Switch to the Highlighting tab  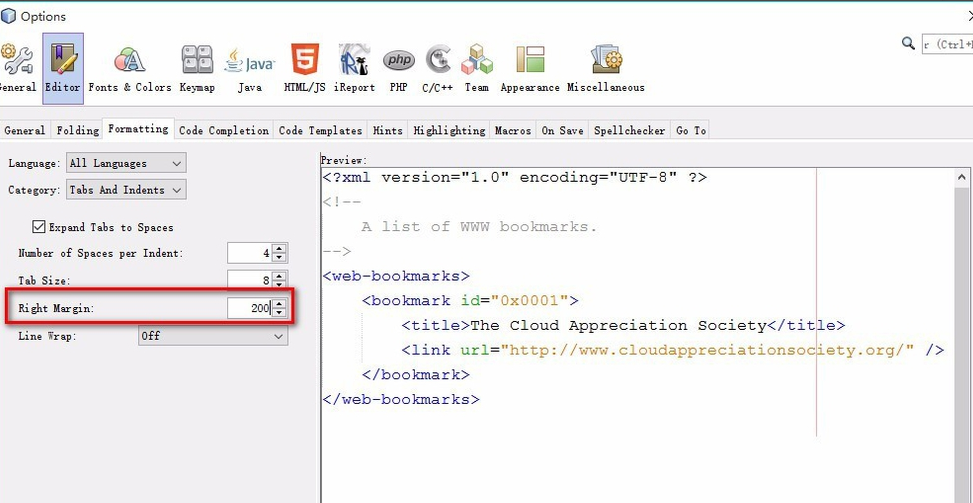(x=449, y=130)
